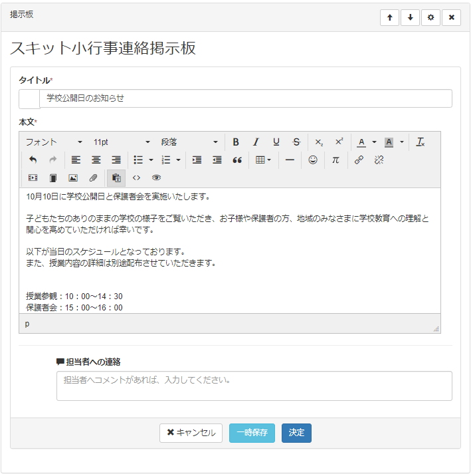Open source code view icon

coord(136,178)
